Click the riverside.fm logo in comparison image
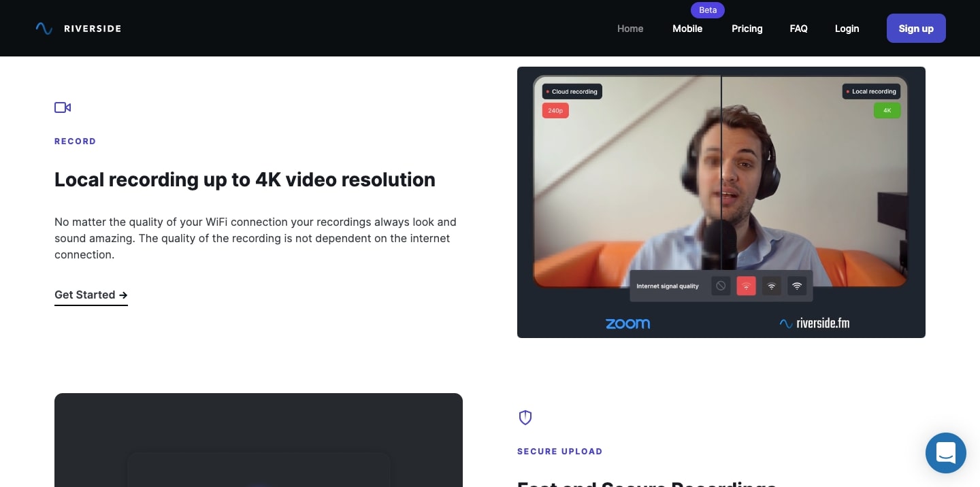 point(815,324)
